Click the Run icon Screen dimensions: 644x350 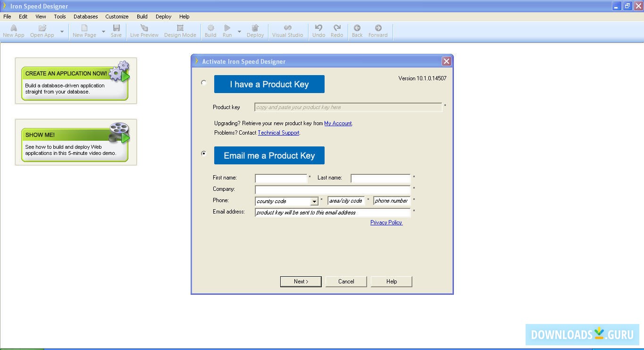click(227, 30)
